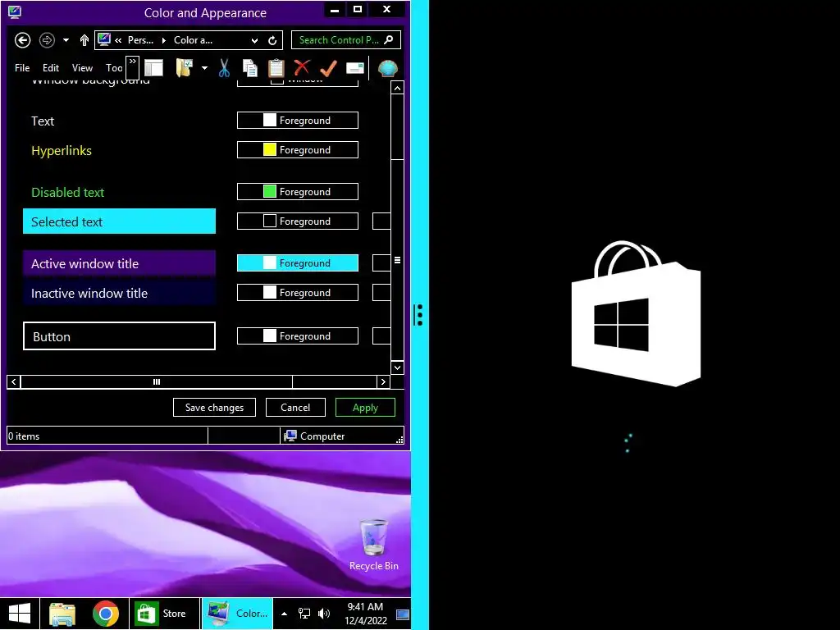
Task: Click the Properties toolbar icon
Action: pyautogui.click(x=354, y=68)
